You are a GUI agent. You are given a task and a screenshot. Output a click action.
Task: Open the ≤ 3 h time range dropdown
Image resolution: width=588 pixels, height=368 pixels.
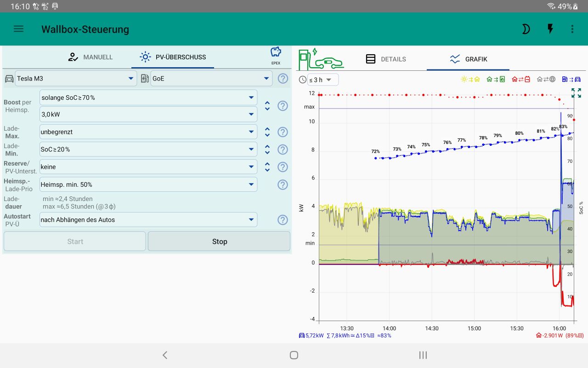pyautogui.click(x=322, y=80)
